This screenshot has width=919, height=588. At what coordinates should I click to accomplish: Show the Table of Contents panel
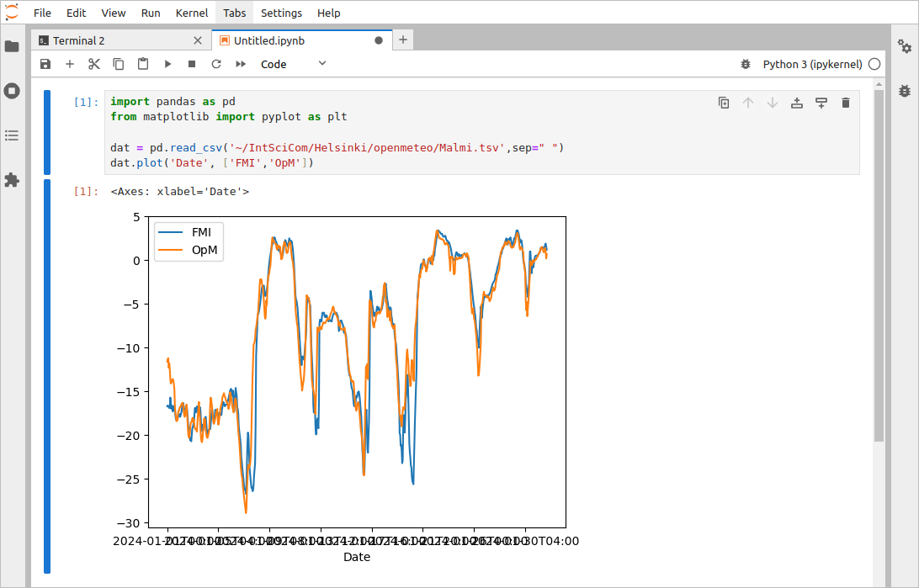pos(12,135)
